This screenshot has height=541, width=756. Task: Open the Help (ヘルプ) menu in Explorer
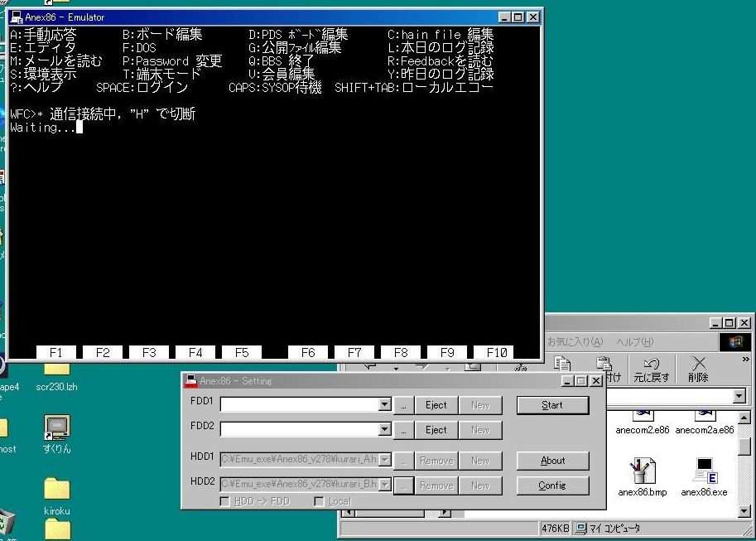tap(634, 342)
